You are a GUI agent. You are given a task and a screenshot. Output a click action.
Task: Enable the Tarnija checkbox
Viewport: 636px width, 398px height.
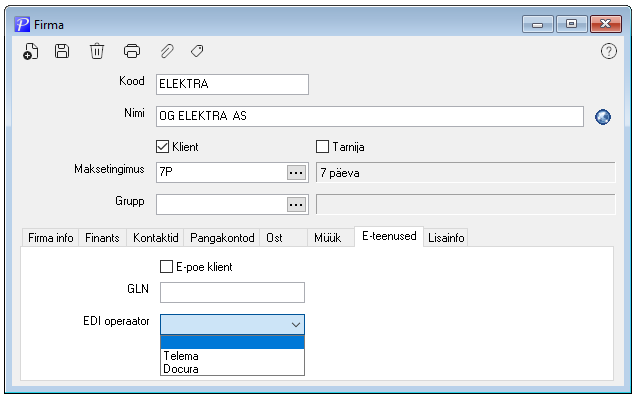pos(322,146)
